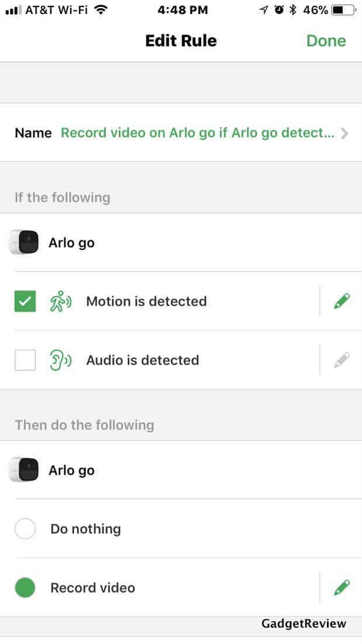
Task: Tap the running person motion icon
Action: click(60, 301)
